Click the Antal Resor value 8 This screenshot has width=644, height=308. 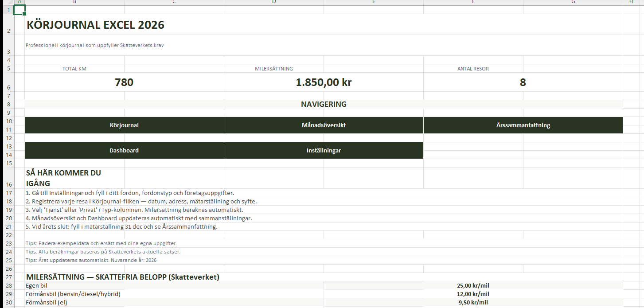click(x=523, y=82)
